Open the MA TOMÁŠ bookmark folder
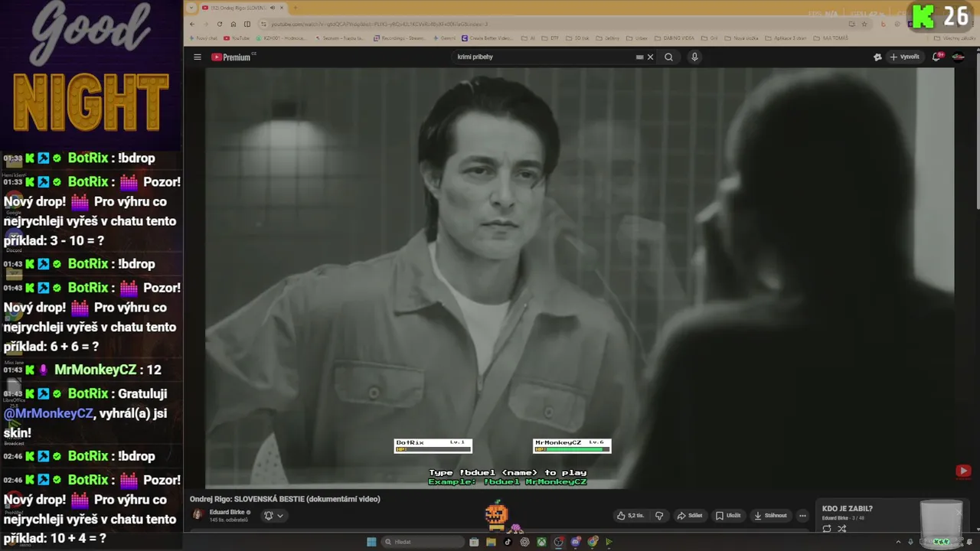This screenshot has height=551, width=980. click(831, 38)
